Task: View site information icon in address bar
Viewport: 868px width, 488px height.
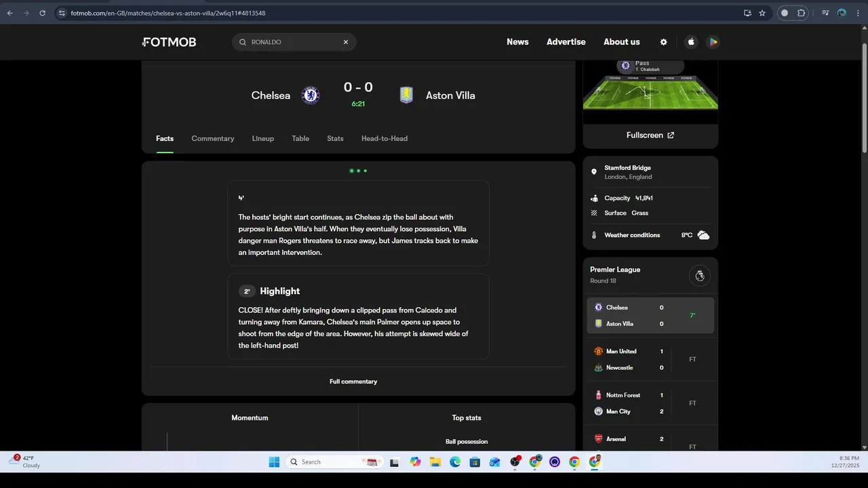Action: click(61, 13)
